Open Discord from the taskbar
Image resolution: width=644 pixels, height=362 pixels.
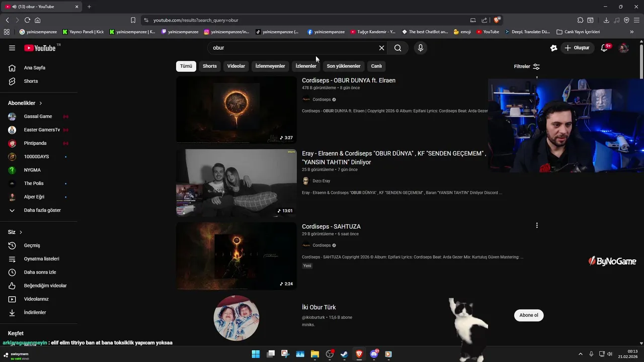pos(374,354)
